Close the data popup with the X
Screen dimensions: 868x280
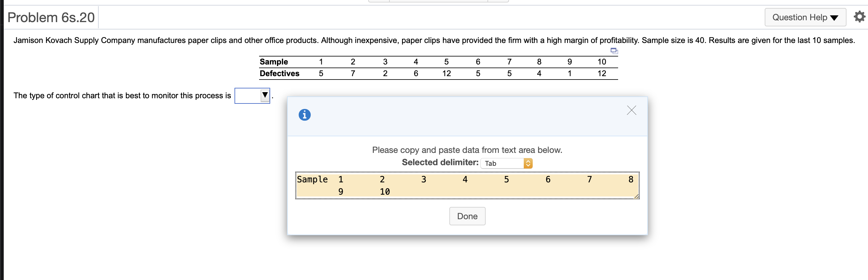(631, 111)
